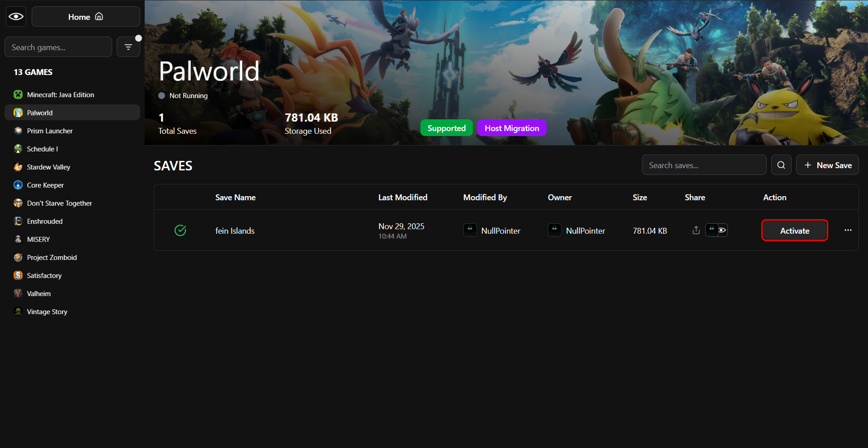
Task: Click NullPointer avatar in Owner column
Action: pos(555,230)
